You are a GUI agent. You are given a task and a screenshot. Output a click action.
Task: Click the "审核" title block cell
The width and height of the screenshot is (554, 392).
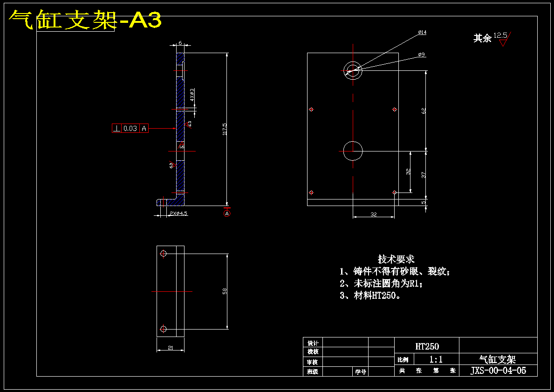click(x=313, y=362)
